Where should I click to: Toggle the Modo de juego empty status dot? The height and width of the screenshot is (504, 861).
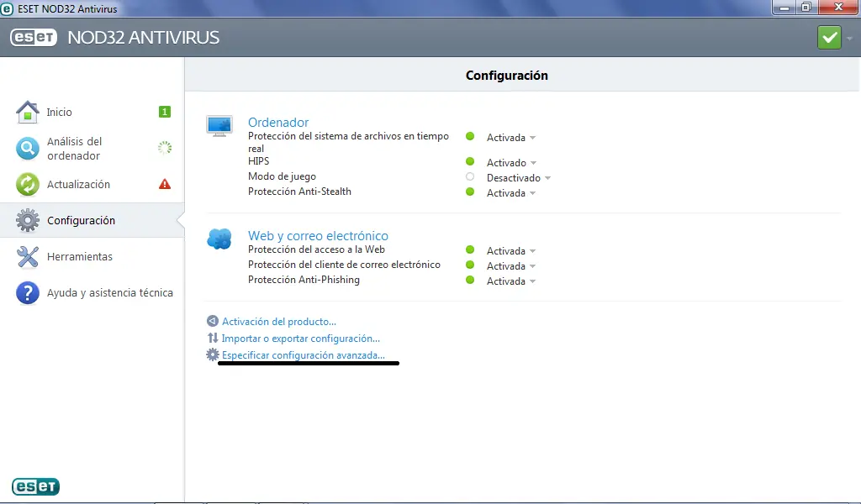470,176
